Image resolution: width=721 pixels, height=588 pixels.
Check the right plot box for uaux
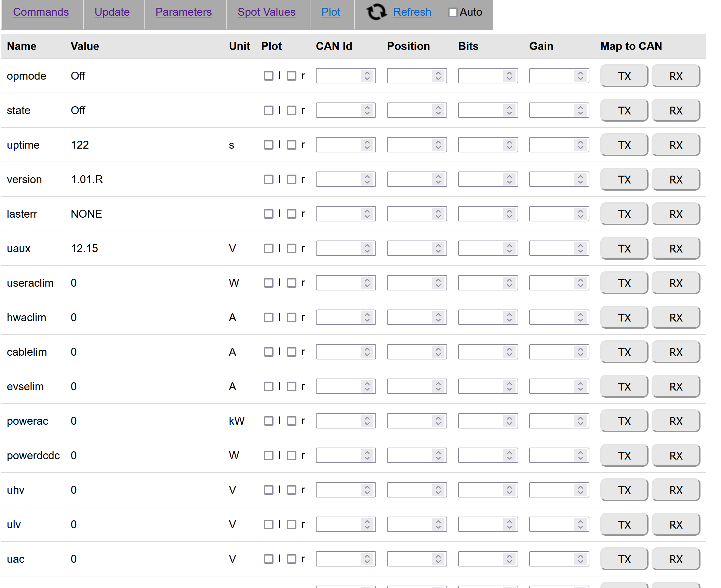tap(291, 248)
